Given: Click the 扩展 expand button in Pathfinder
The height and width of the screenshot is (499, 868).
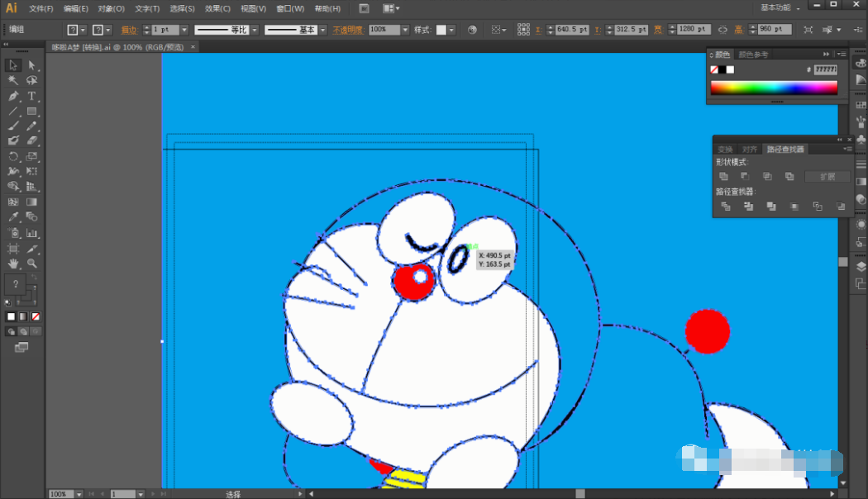Looking at the screenshot, I should point(827,177).
